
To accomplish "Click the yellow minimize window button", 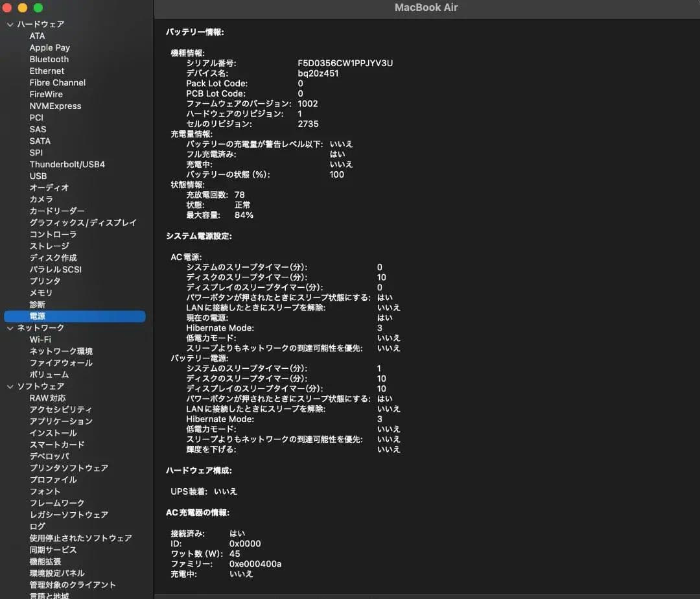I will pos(23,8).
